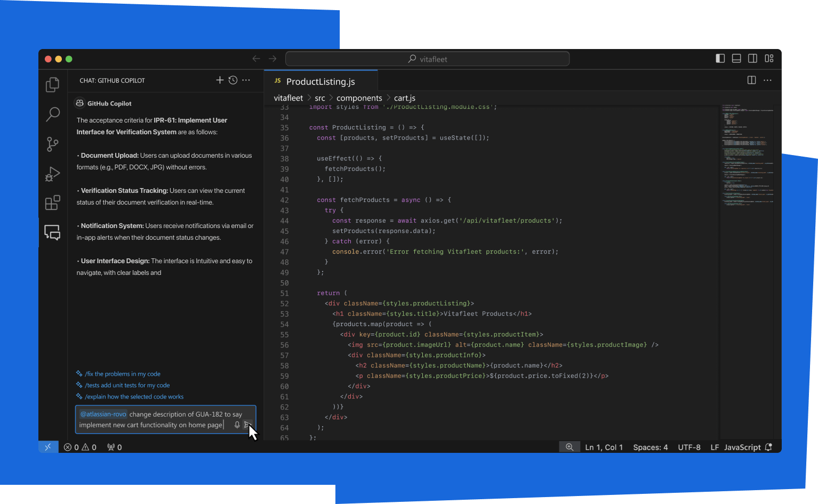Toggle the bottom panel visibility
Image resolution: width=818 pixels, height=504 pixels.
tap(736, 59)
